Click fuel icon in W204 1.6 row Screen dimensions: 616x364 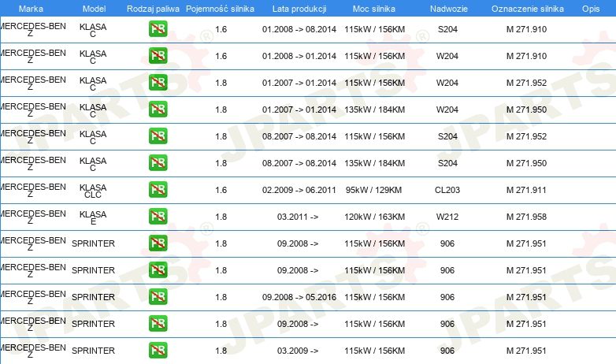(x=158, y=55)
